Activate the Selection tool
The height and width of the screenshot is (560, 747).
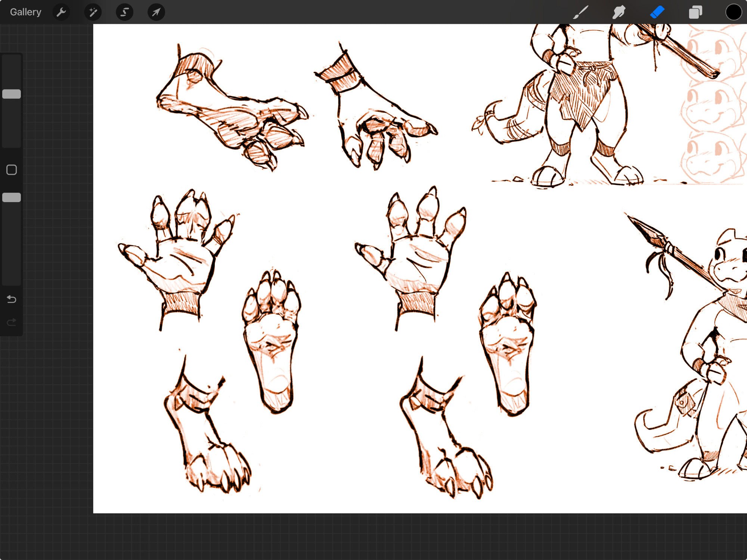coord(125,12)
